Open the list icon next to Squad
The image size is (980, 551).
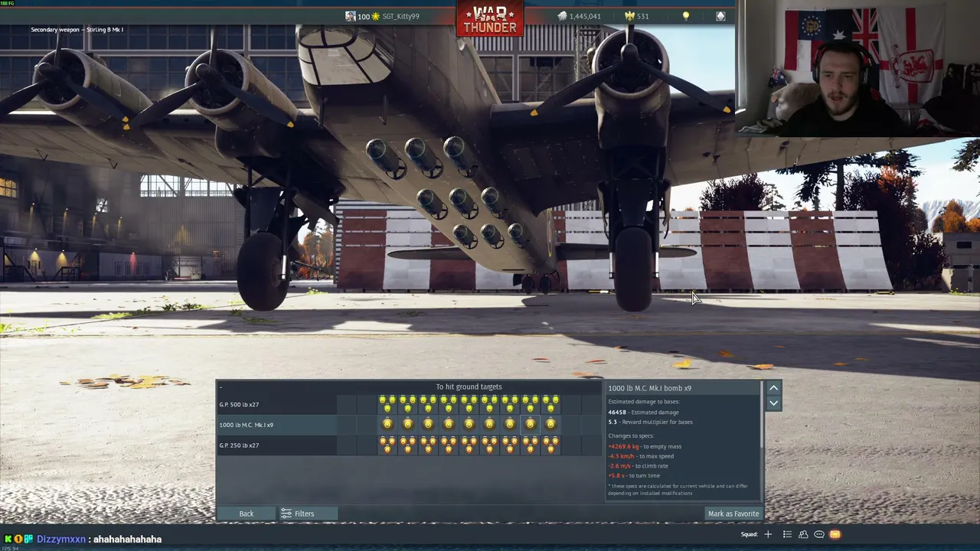pyautogui.click(x=788, y=534)
